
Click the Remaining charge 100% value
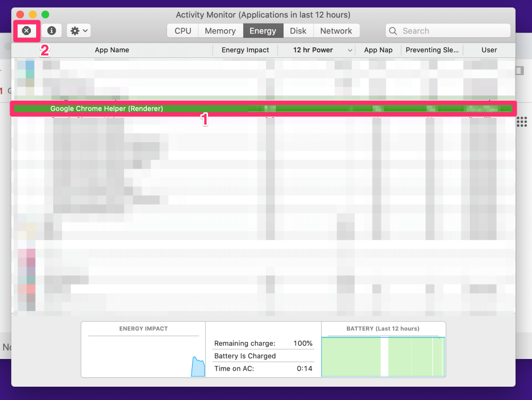303,344
